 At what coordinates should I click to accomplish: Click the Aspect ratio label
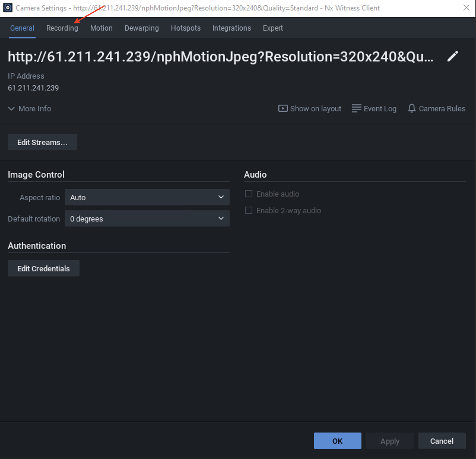40,197
